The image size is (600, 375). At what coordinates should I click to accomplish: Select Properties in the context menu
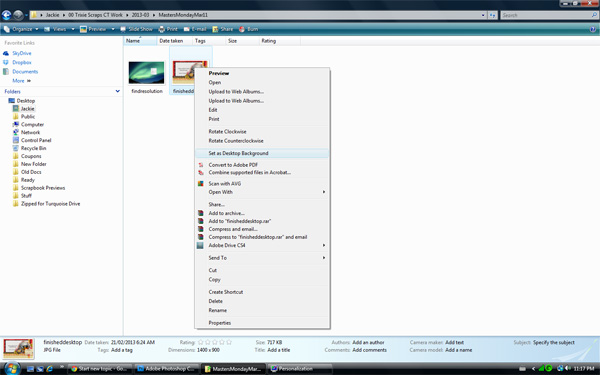pos(262,323)
